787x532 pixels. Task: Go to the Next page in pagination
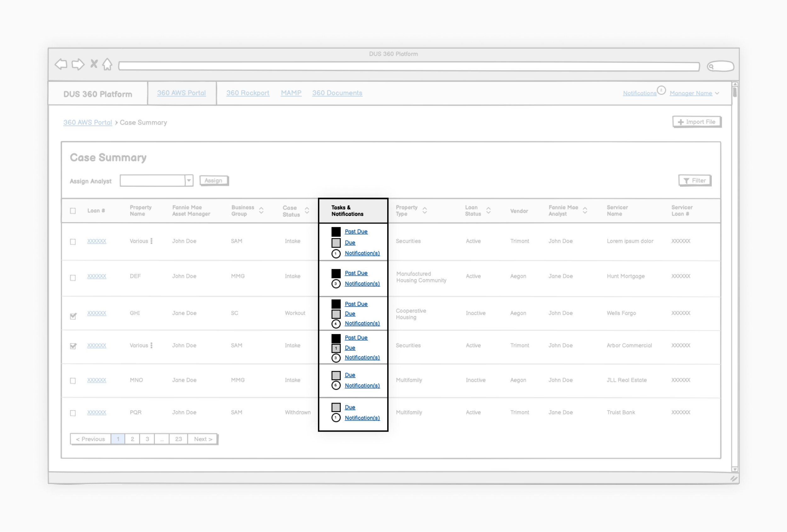click(x=203, y=439)
